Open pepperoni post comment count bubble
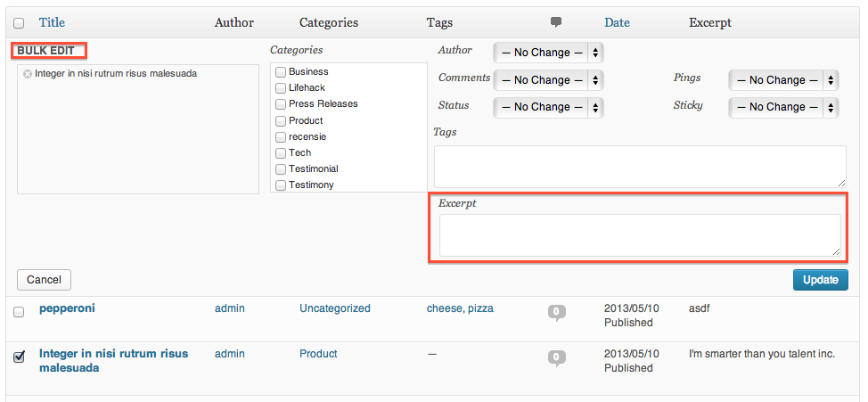Viewport: 868px width, 402px height. click(x=556, y=312)
